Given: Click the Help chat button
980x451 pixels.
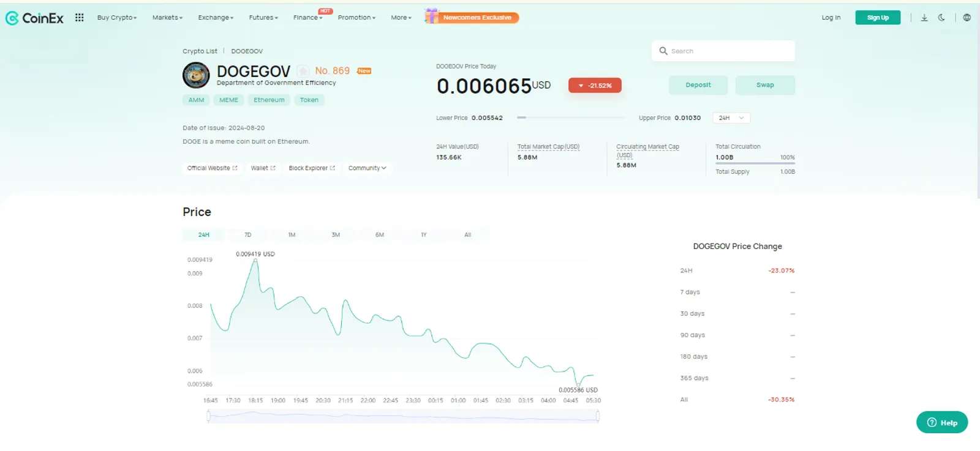Looking at the screenshot, I should (x=942, y=422).
